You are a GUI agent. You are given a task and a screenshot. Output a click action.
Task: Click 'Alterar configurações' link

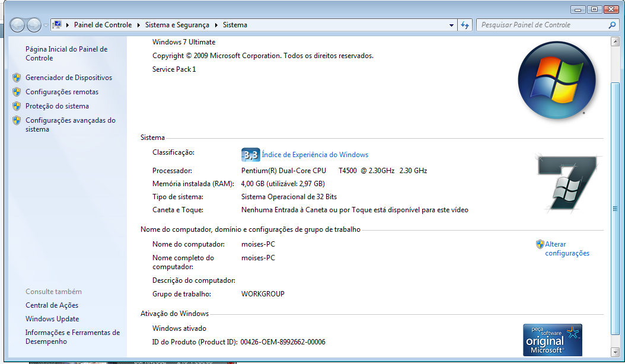(566, 248)
